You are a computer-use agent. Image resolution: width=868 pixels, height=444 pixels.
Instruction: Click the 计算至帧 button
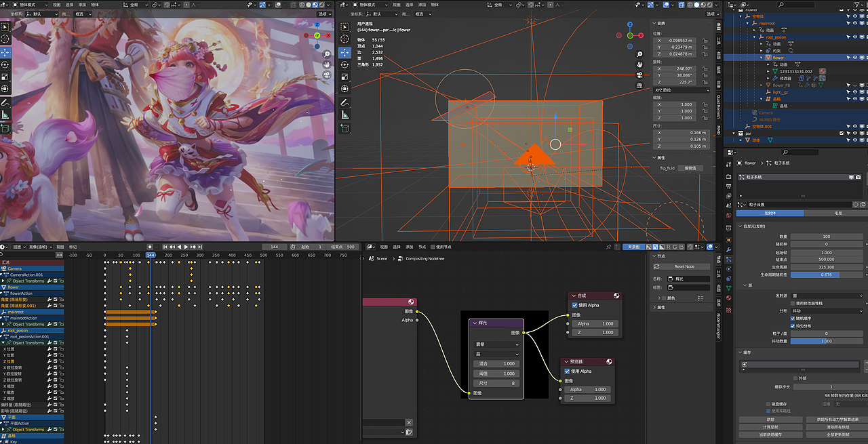[x=770, y=427]
